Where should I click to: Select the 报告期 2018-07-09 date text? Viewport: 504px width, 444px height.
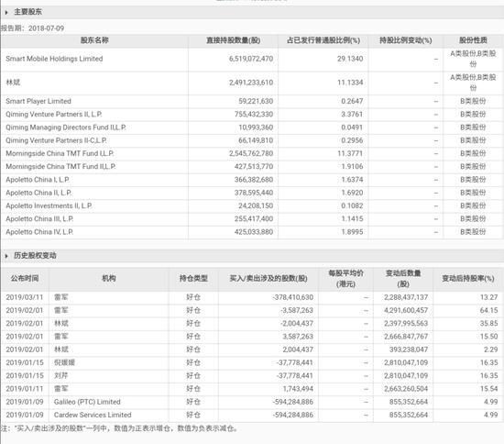[x=47, y=28]
